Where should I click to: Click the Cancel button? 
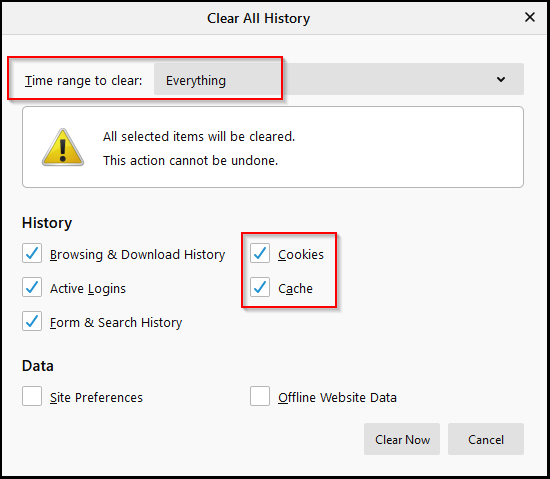(x=486, y=439)
